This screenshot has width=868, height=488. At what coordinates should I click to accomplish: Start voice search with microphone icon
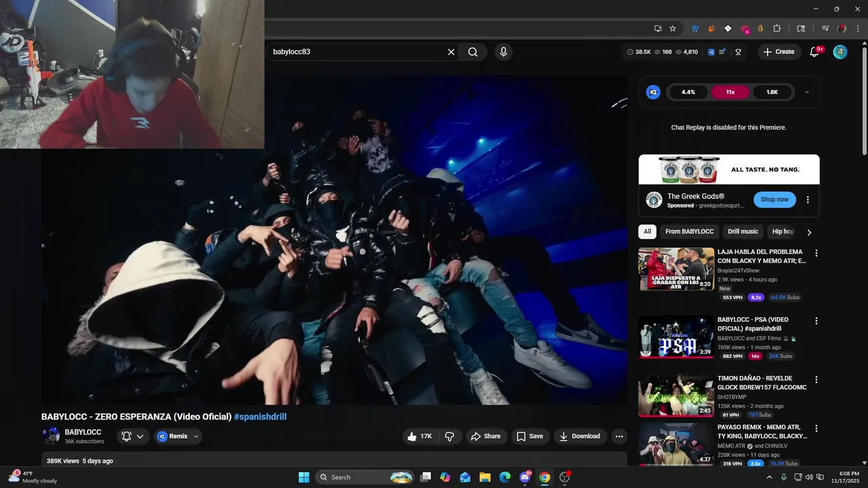[x=503, y=52]
